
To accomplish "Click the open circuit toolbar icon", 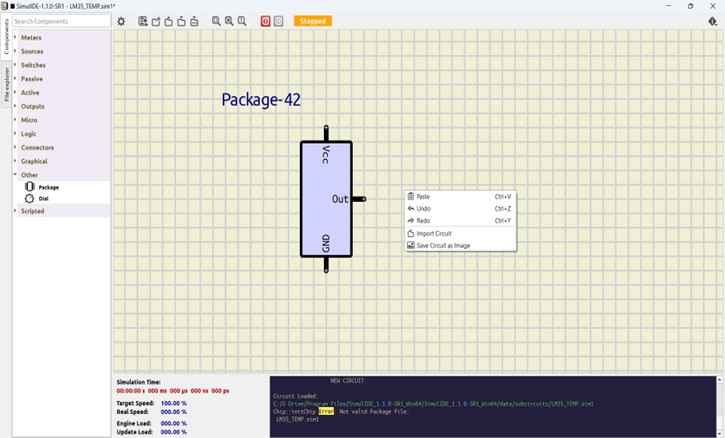I will pos(156,21).
